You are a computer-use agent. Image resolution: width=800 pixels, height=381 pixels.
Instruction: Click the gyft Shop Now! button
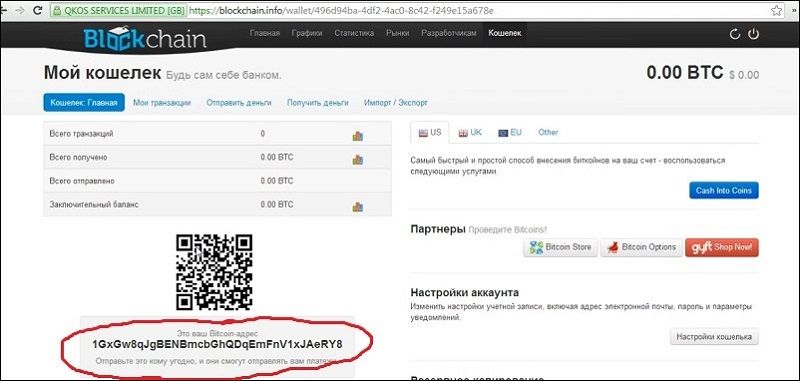pyautogui.click(x=721, y=247)
